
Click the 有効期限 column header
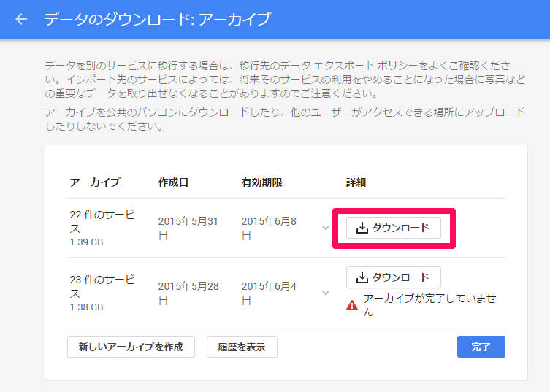[261, 182]
